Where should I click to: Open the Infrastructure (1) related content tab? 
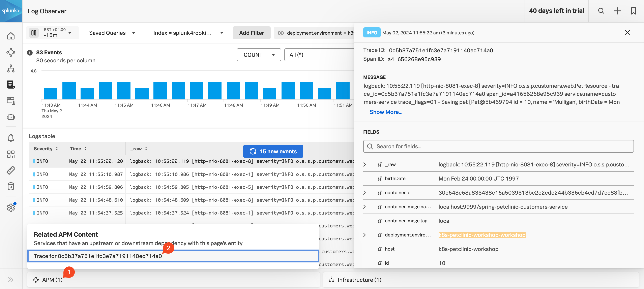[x=481, y=280]
